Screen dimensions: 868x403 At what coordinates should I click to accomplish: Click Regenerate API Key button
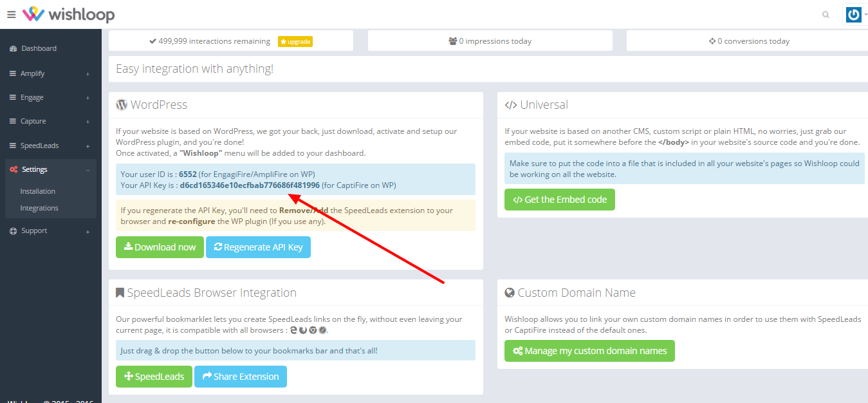pos(258,247)
